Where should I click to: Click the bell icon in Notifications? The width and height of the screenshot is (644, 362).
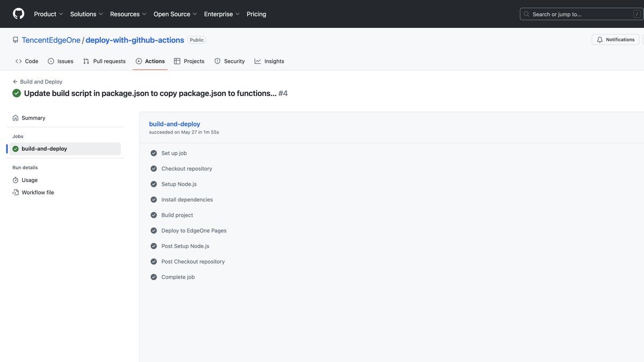click(x=600, y=40)
